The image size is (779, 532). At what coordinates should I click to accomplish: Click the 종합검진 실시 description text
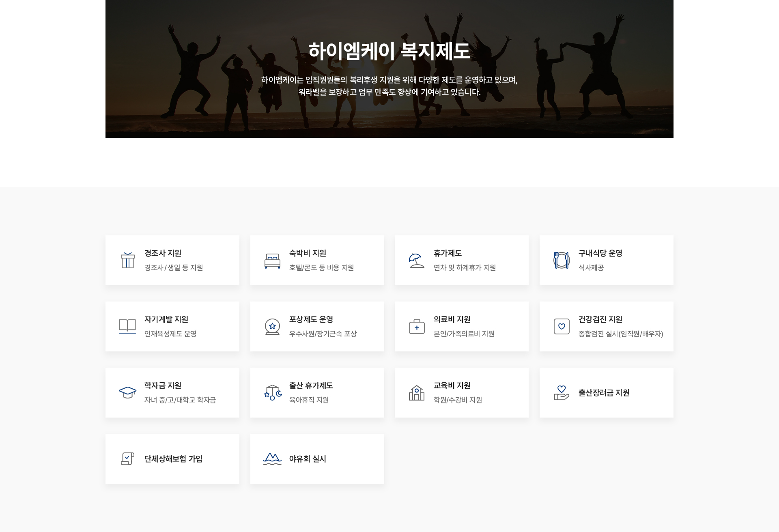(x=620, y=334)
